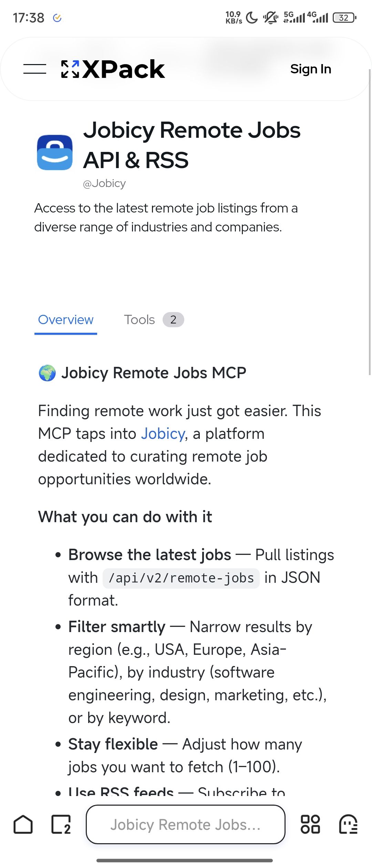This screenshot has width=372, height=868.
Task: Open the browser tabs switcher
Action: (61, 825)
